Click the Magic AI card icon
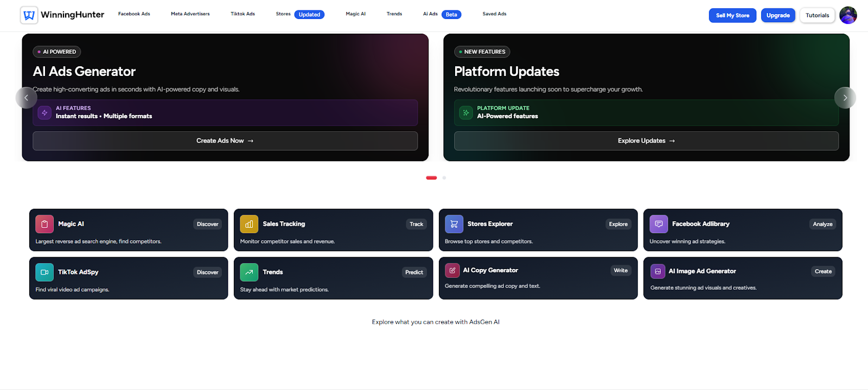This screenshot has height=390, width=868. (44, 224)
